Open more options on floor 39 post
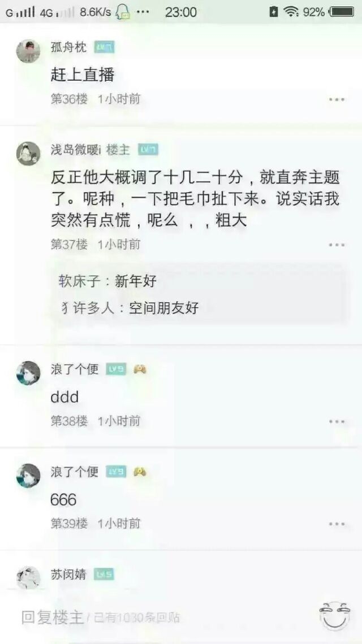The image size is (362, 644). [337, 524]
